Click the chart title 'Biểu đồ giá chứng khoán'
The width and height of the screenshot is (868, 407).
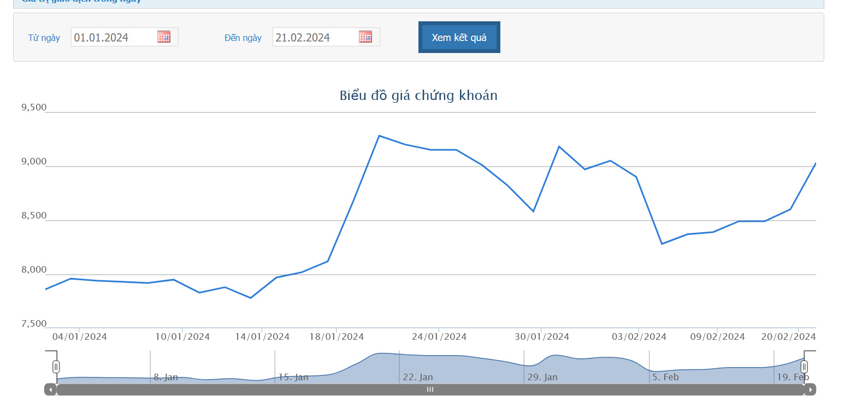(x=418, y=96)
